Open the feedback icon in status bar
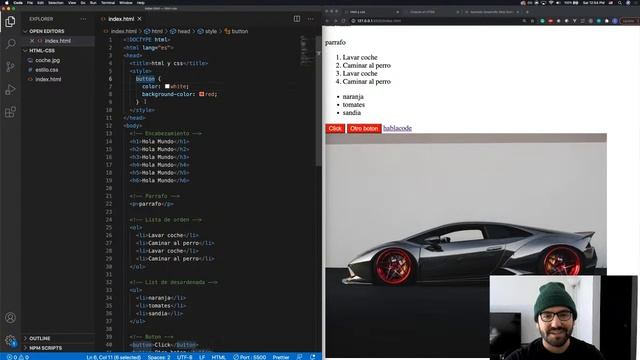 click(300, 357)
